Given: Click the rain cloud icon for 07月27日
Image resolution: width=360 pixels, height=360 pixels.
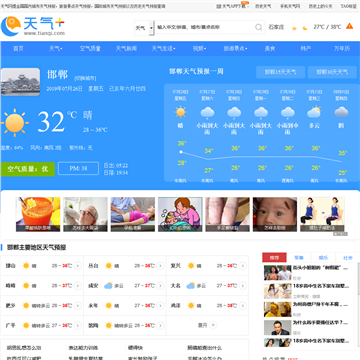Looking at the screenshot, I should coord(207,113).
